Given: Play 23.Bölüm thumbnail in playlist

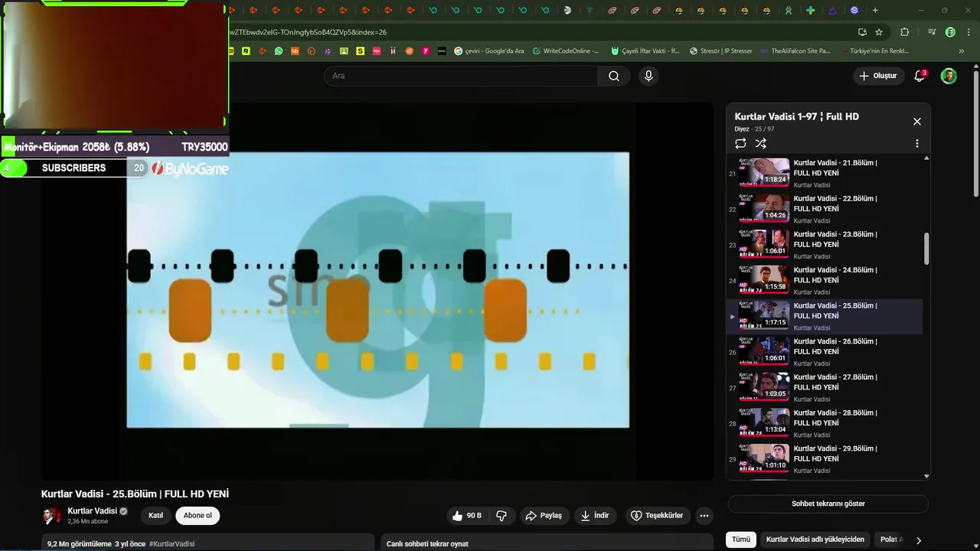Looking at the screenshot, I should (x=764, y=243).
